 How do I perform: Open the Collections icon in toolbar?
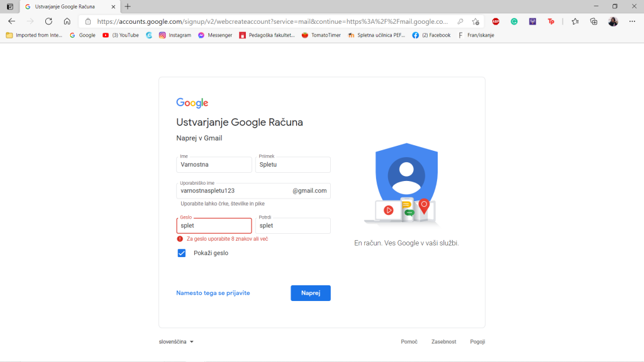594,21
